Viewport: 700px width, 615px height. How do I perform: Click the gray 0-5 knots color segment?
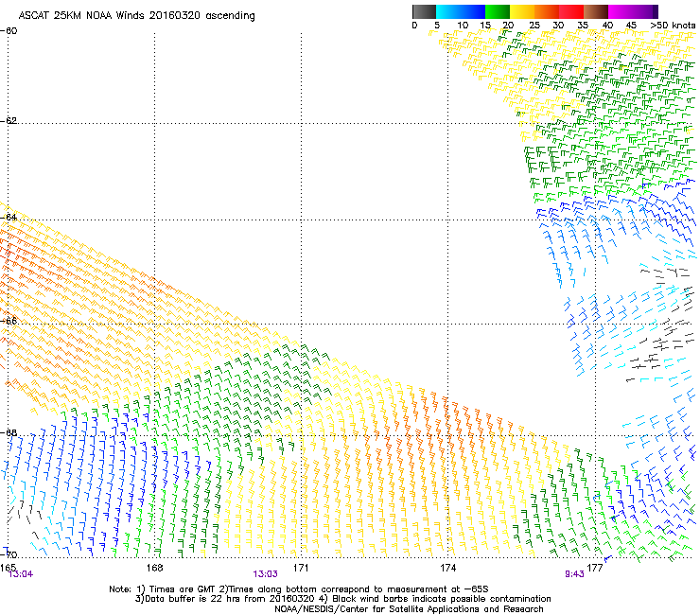tap(424, 11)
